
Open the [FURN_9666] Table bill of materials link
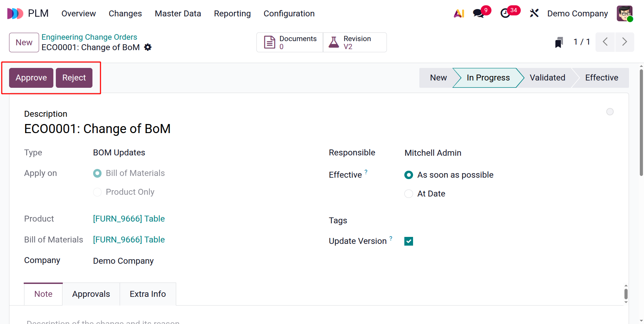129,239
